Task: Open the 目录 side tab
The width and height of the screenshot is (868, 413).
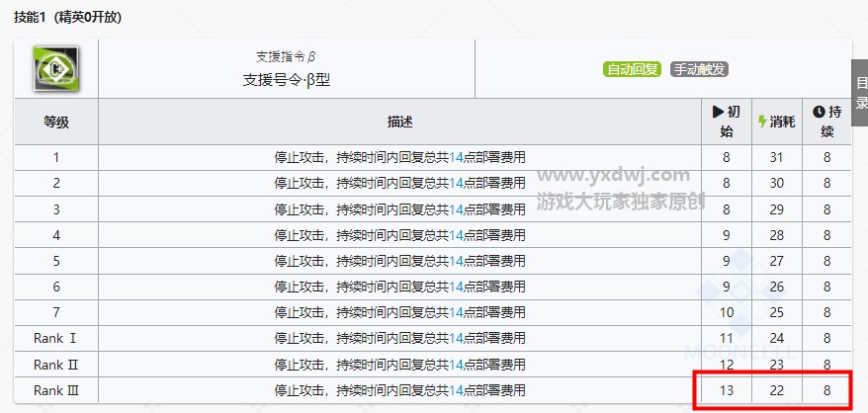Action: (x=860, y=95)
